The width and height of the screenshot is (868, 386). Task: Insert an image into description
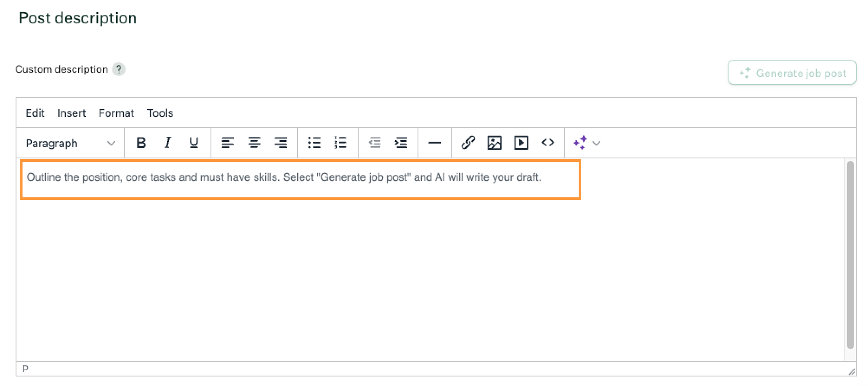(494, 143)
